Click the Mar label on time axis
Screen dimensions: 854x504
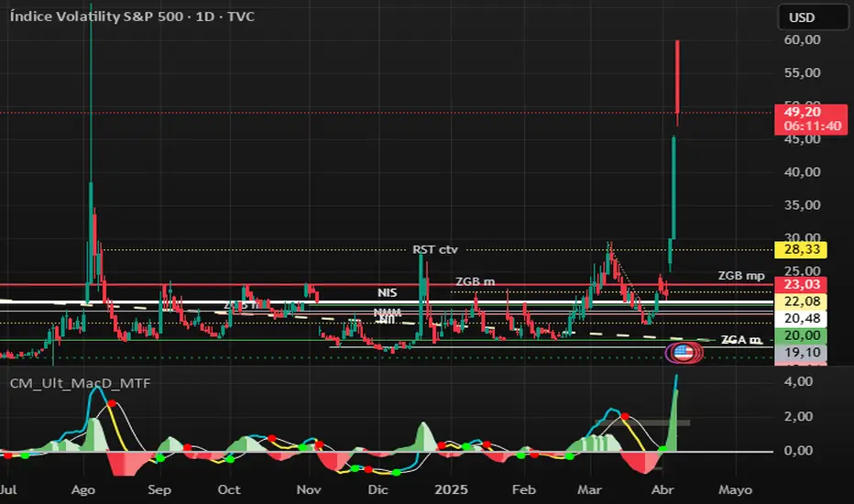click(x=589, y=490)
